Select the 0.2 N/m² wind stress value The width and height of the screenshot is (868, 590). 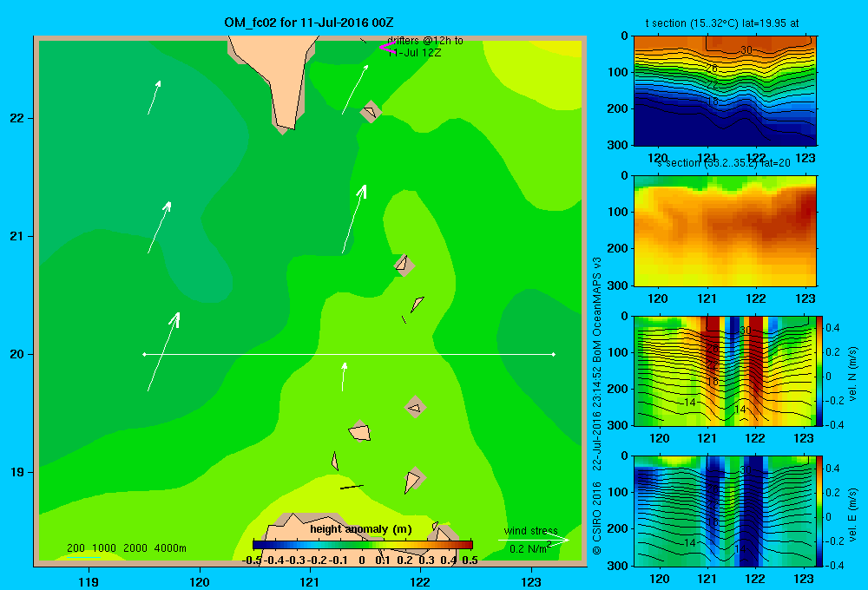530,548
